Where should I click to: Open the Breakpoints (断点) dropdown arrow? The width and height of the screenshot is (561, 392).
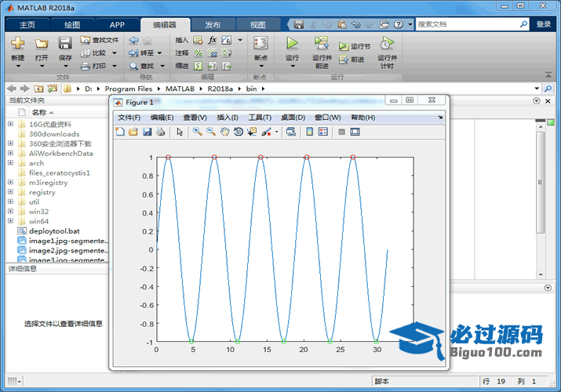[x=260, y=66]
